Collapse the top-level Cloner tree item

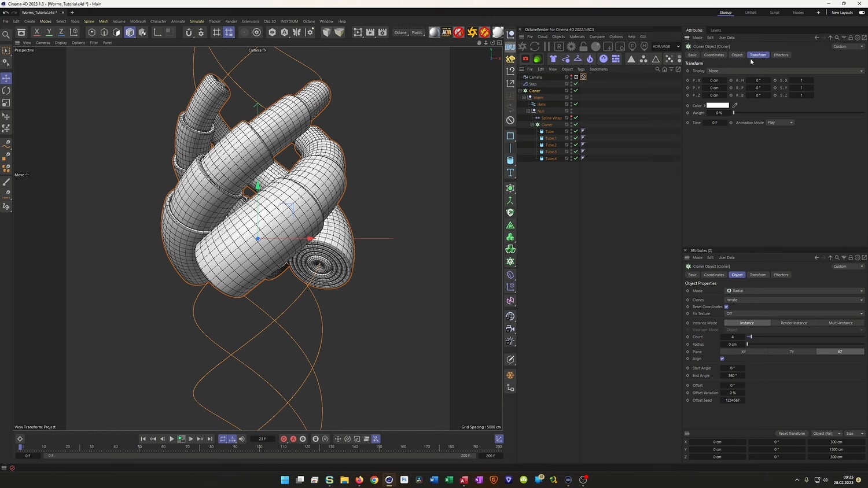(520, 91)
